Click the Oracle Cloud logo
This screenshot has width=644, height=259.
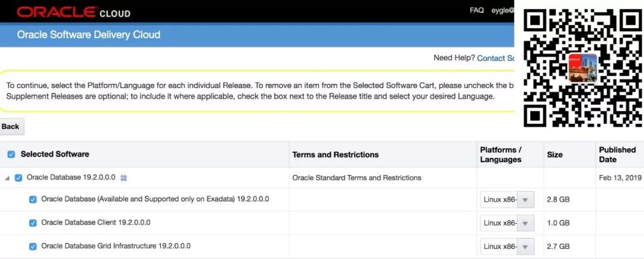73,12
